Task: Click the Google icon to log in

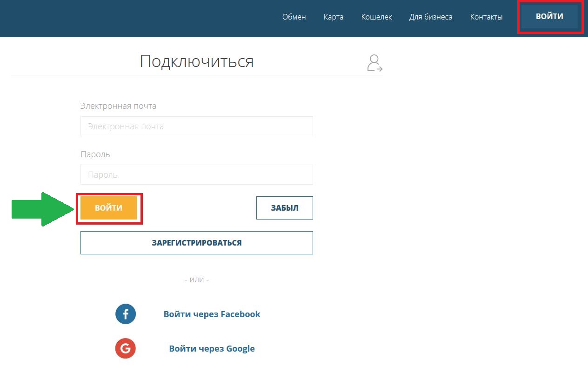Action: point(125,348)
